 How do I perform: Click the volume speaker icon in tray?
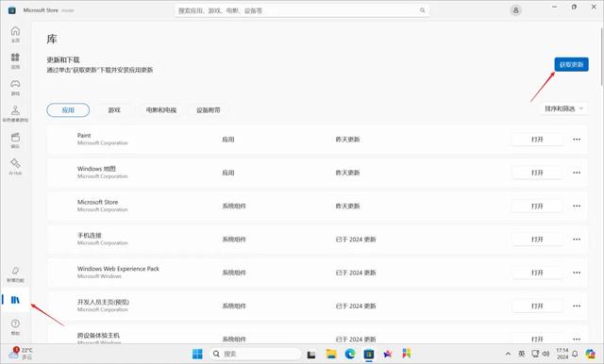coord(545,354)
